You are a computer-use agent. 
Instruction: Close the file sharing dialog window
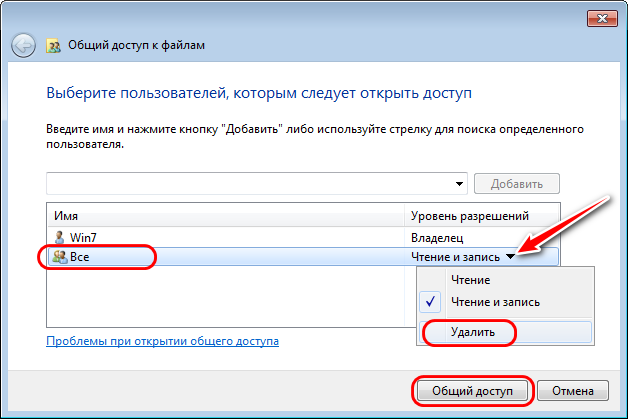(x=602, y=18)
